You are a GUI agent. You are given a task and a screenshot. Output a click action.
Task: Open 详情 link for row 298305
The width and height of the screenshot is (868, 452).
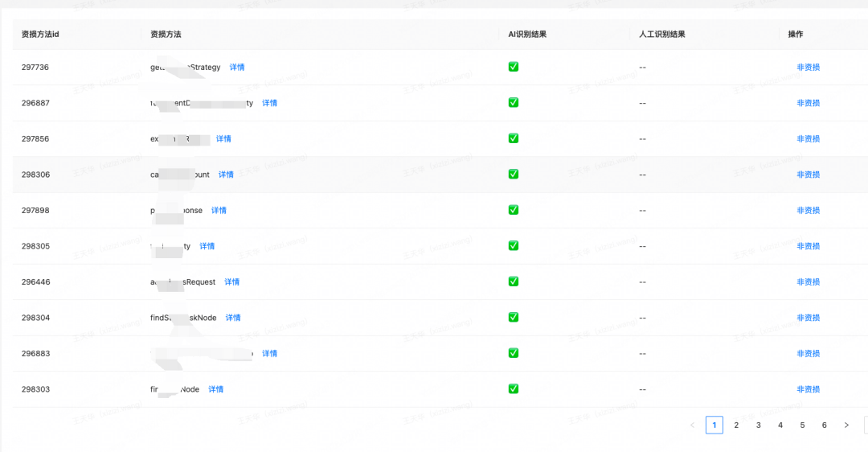(207, 246)
